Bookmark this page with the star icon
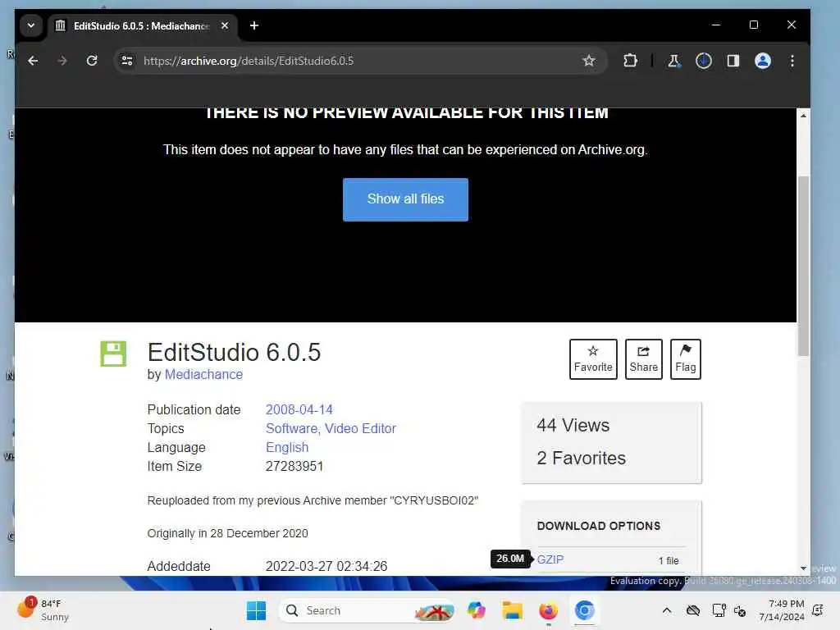The width and height of the screenshot is (840, 630). [x=589, y=61]
